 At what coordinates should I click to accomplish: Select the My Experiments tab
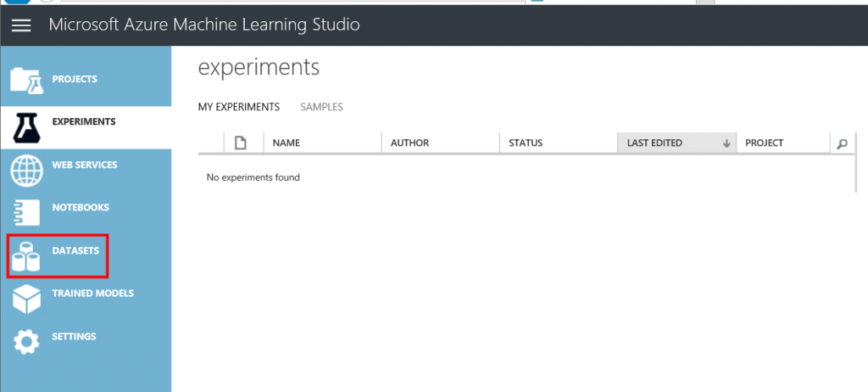click(x=238, y=107)
